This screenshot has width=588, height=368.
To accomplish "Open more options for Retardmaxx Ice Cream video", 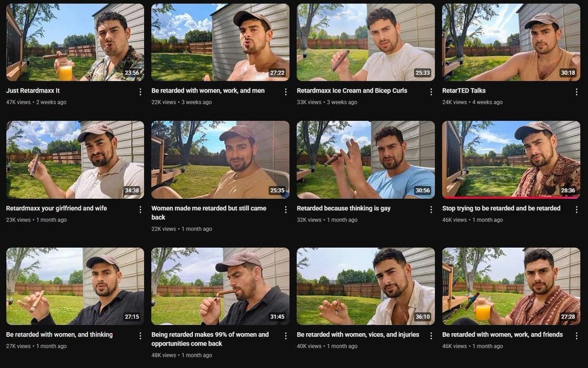I will [x=431, y=91].
